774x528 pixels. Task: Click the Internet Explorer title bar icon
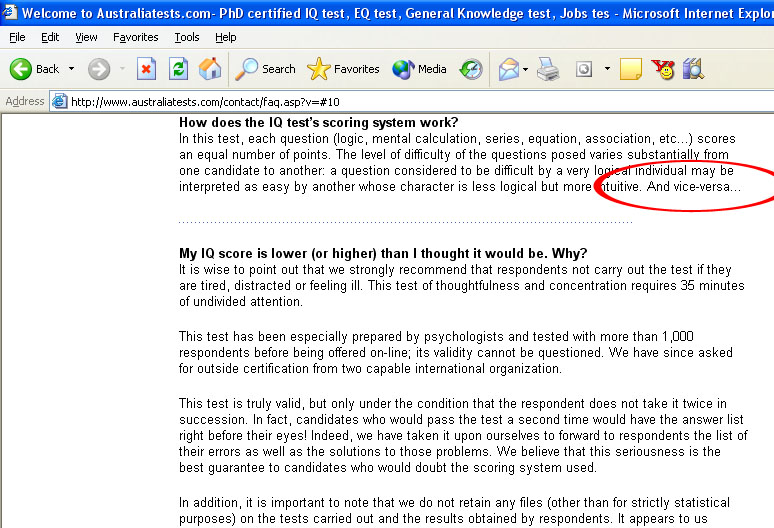[9, 12]
